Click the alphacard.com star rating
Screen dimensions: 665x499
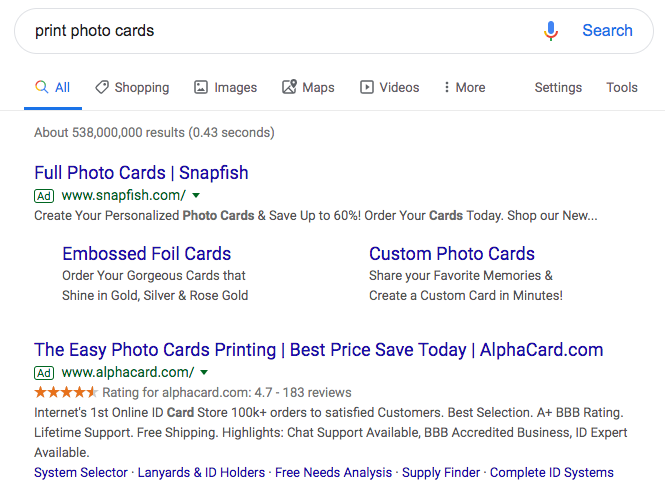click(x=66, y=392)
